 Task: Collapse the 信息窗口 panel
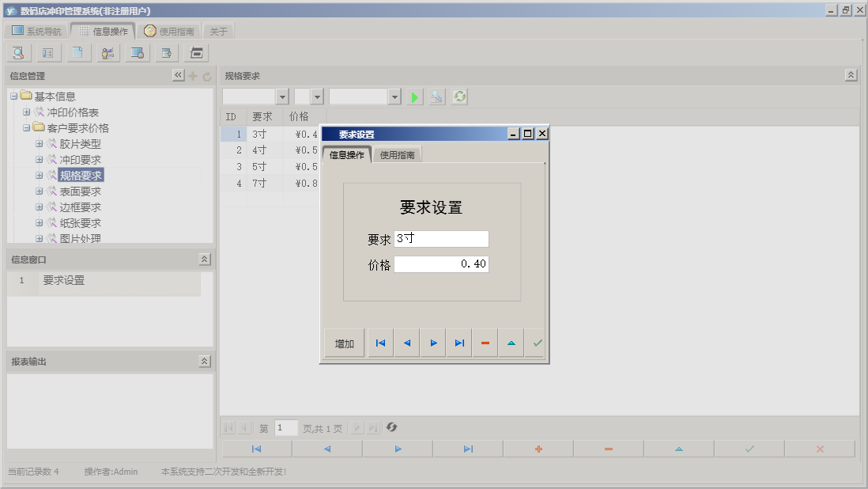point(204,260)
